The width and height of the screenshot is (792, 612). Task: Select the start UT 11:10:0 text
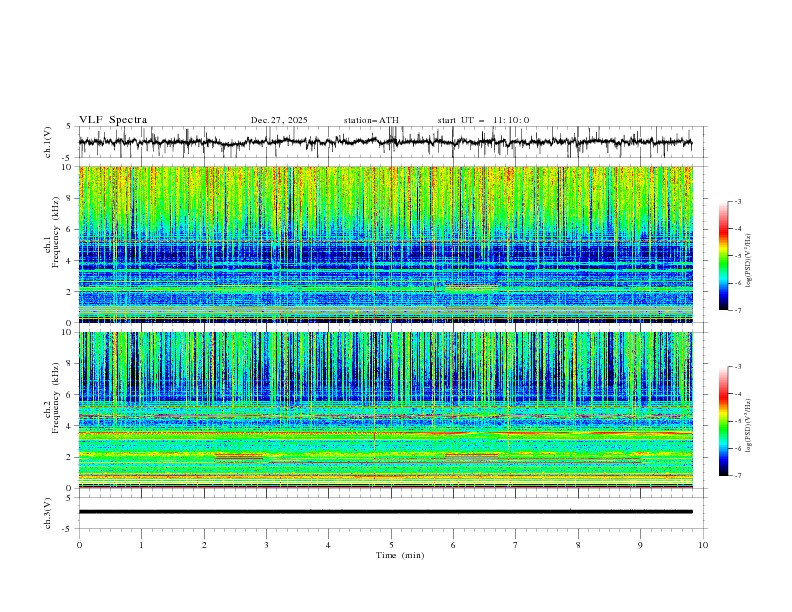point(483,120)
